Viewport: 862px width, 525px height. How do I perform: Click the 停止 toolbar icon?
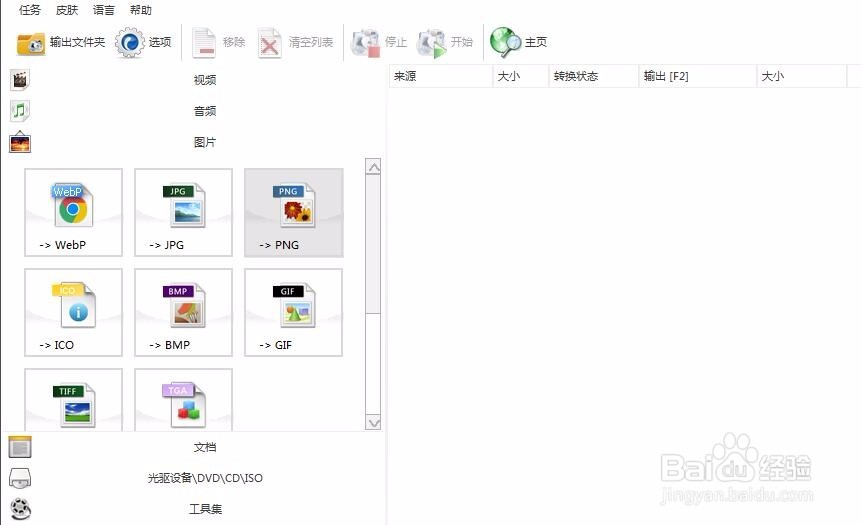(366, 43)
